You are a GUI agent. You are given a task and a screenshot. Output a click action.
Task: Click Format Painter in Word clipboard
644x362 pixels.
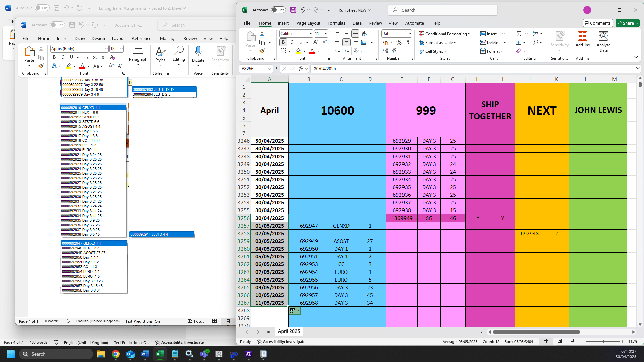click(x=41, y=66)
